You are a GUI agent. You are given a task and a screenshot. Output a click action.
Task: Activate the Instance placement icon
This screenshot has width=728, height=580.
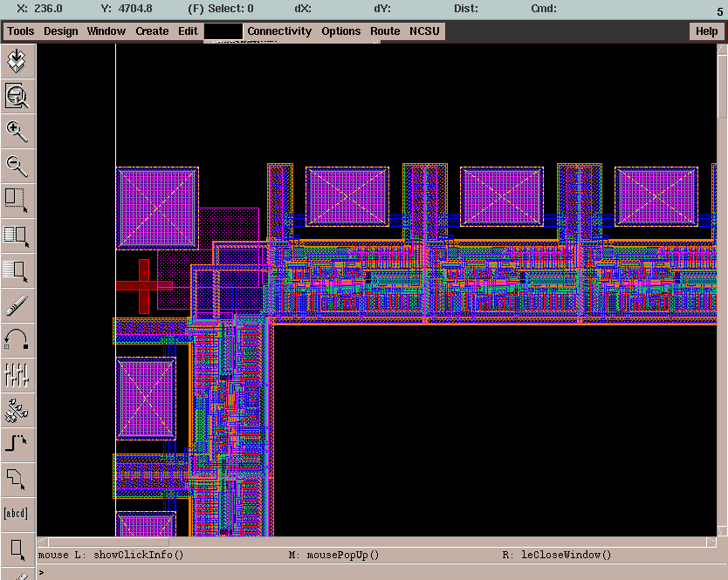pos(17,408)
